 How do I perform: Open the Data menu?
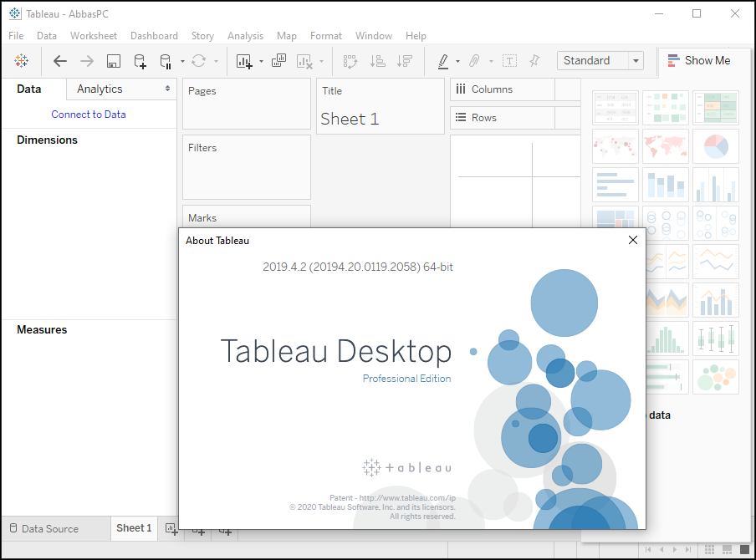[x=47, y=36]
